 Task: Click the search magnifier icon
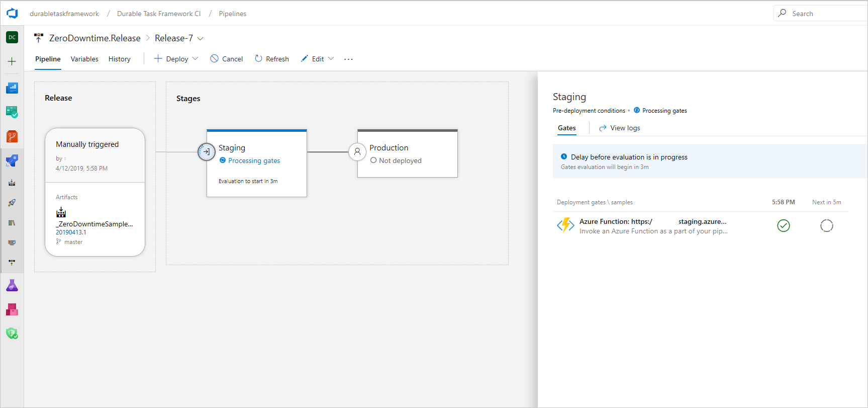click(782, 13)
